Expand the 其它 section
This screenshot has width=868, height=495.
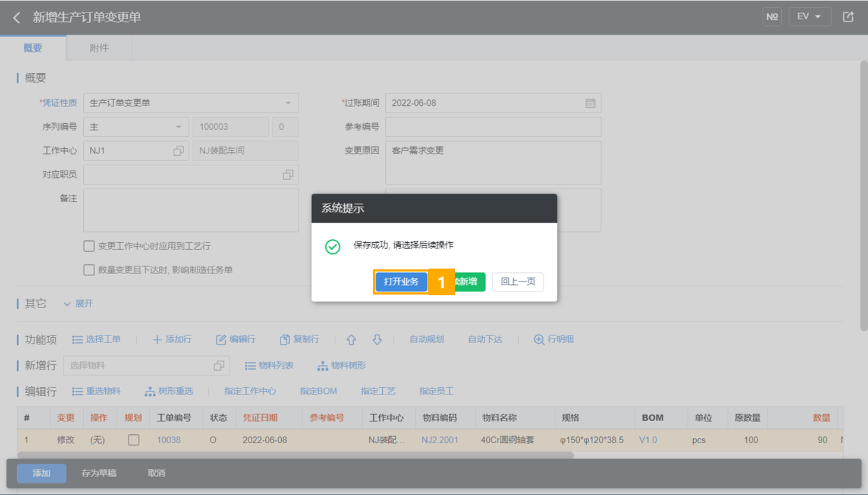78,303
